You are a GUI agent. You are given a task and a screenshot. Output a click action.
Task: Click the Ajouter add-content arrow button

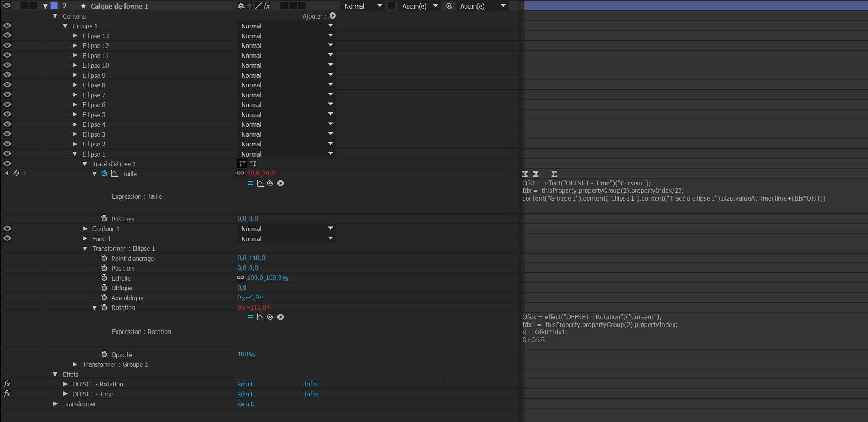pos(333,16)
